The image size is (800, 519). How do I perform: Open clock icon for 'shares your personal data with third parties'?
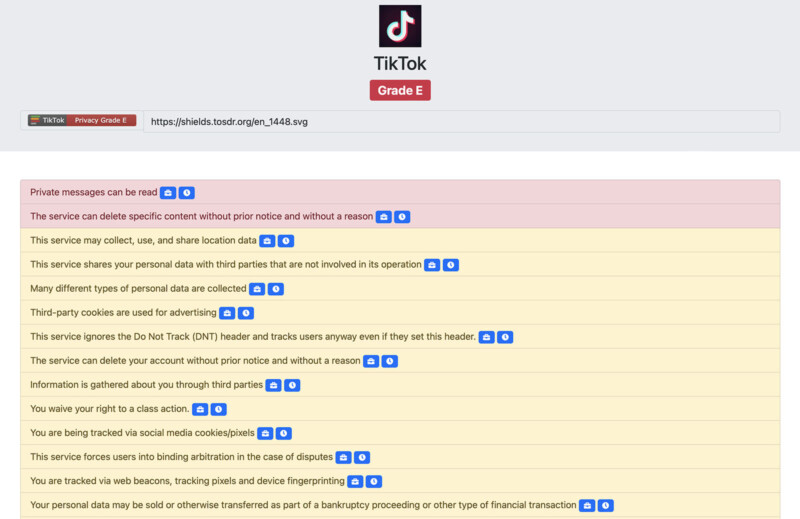(451, 265)
